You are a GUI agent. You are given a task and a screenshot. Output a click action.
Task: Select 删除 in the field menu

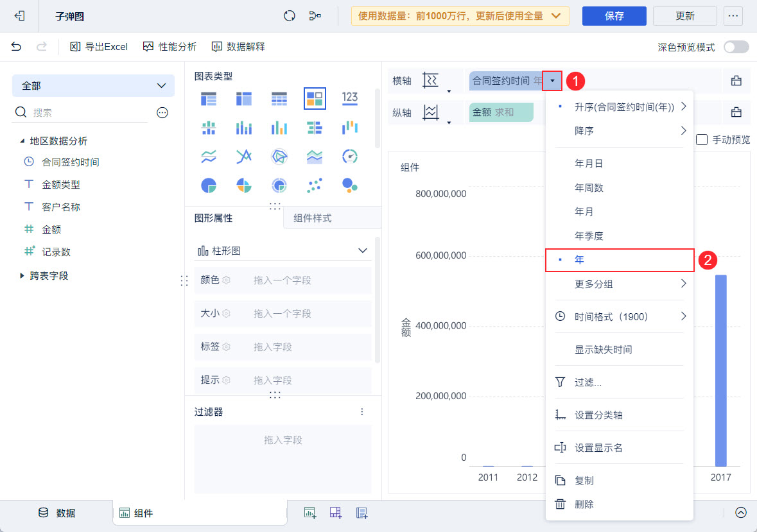click(620, 504)
